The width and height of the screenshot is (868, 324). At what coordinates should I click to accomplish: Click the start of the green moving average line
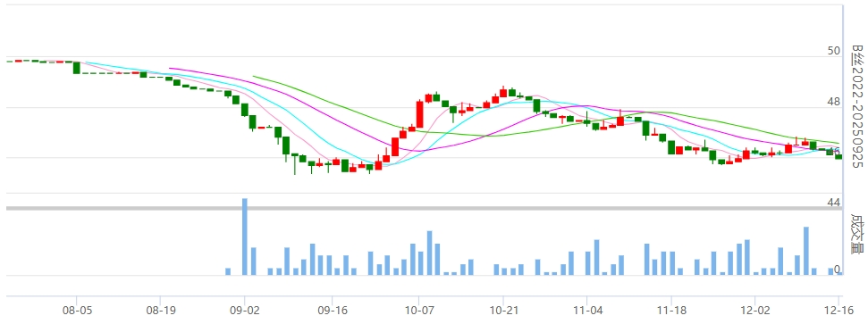click(254, 76)
